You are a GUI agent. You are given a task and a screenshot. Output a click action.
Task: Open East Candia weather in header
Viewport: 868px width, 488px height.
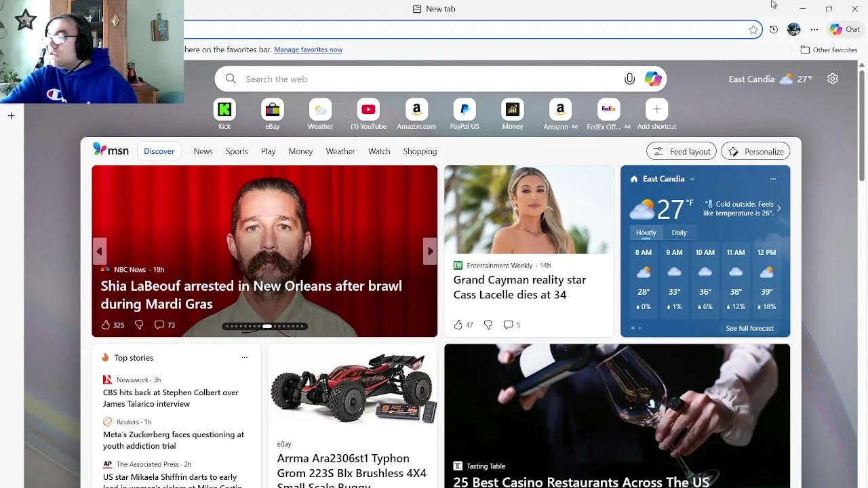(x=770, y=79)
